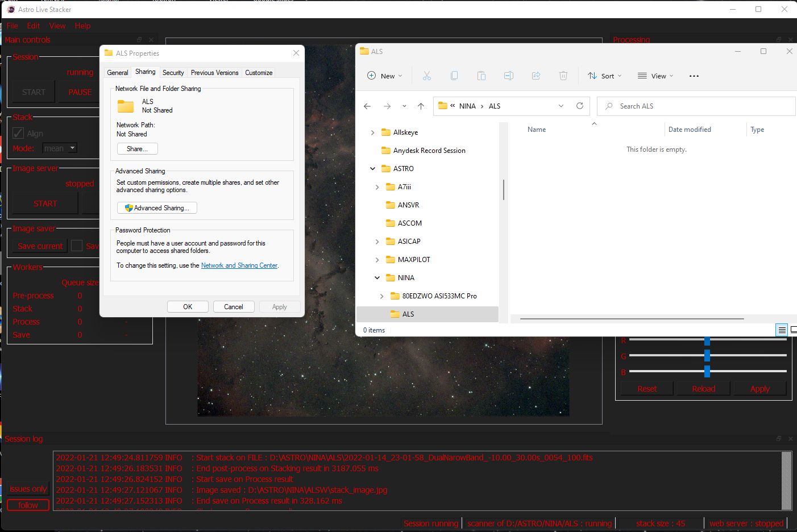The image size is (797, 532).
Task: Click the Delete trash icon in Explorer
Action: tap(563, 76)
